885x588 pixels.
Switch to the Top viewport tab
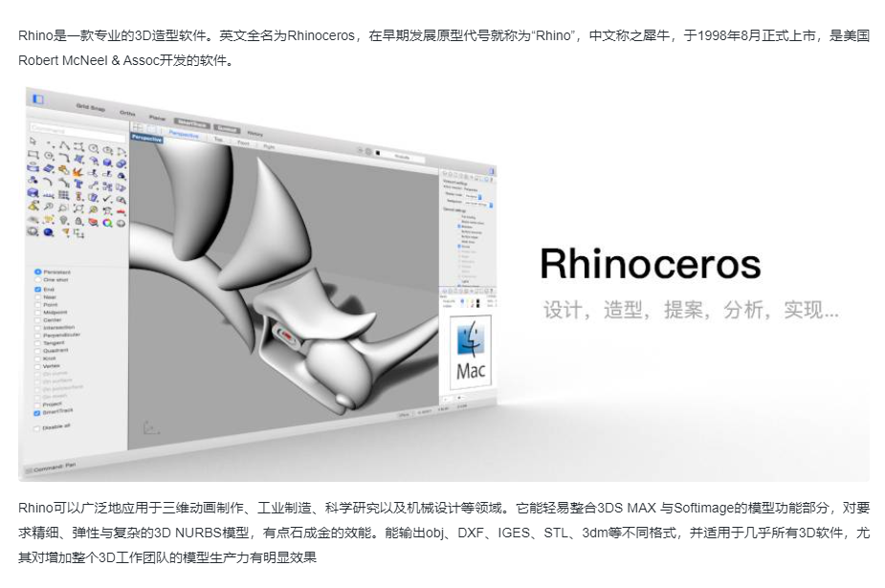pyautogui.click(x=218, y=139)
